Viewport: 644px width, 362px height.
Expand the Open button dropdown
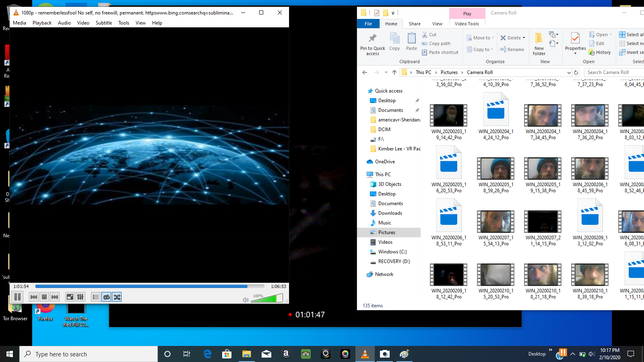[x=611, y=35]
